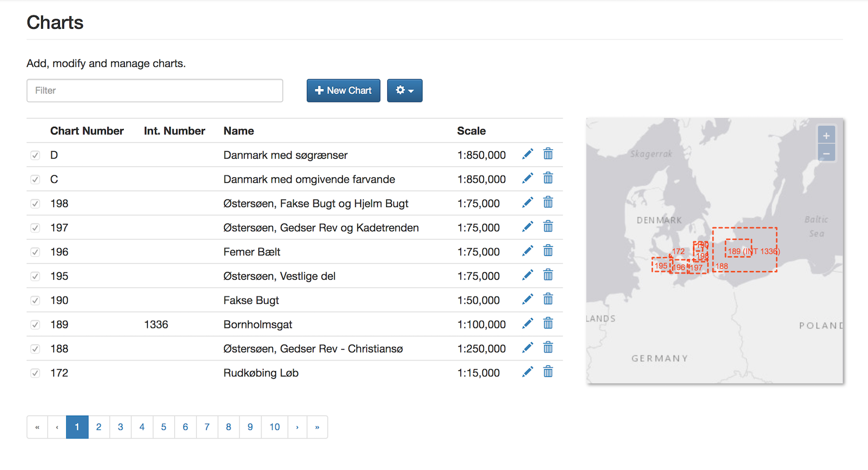Open the gear settings dropdown
Screen dimensions: 868x470
tap(405, 91)
